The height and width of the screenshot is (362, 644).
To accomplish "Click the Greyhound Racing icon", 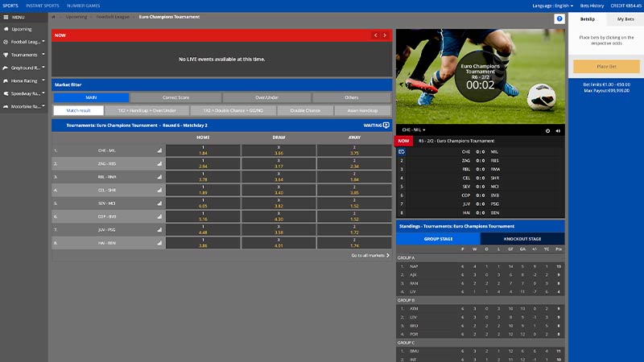I will point(6,68).
